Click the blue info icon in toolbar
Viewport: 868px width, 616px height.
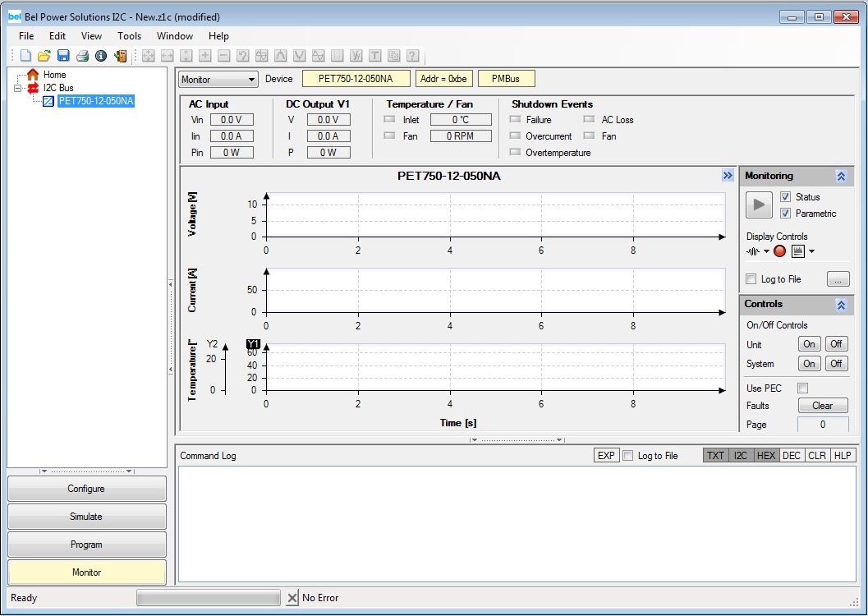tap(101, 56)
